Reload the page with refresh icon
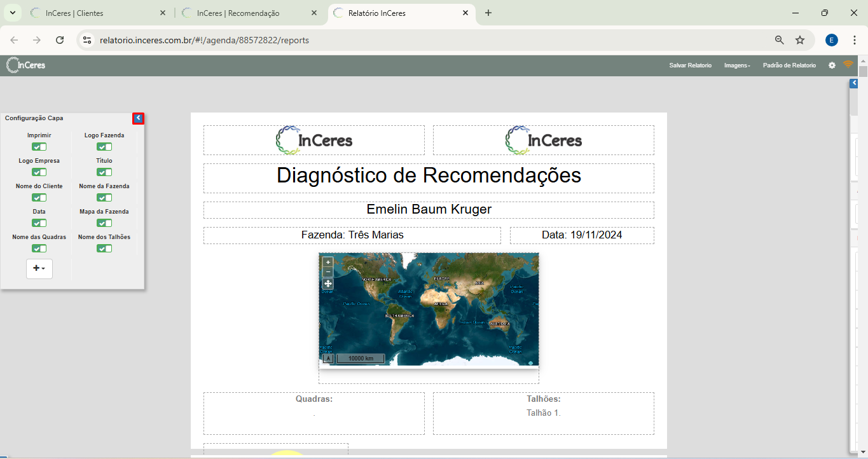The width and height of the screenshot is (868, 459). click(x=60, y=40)
